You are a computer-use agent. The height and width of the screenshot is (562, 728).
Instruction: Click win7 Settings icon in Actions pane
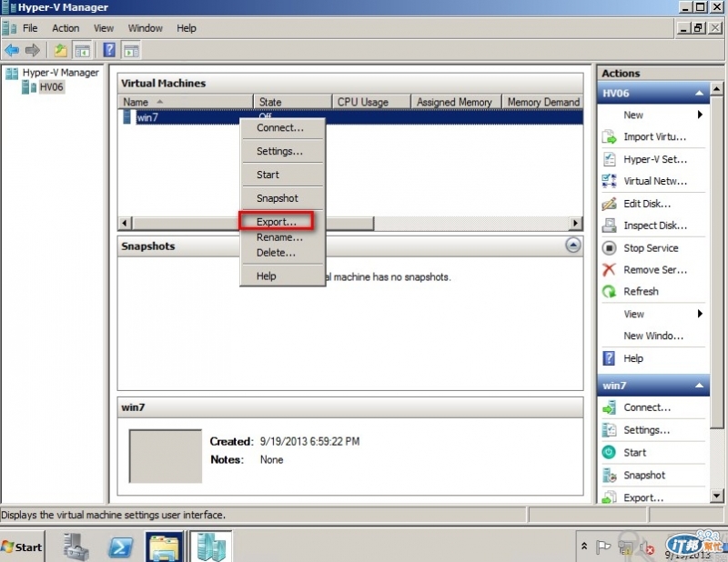(609, 430)
